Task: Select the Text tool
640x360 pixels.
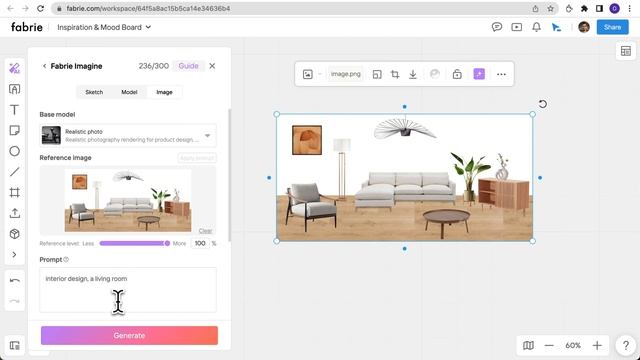Action: (x=14, y=110)
